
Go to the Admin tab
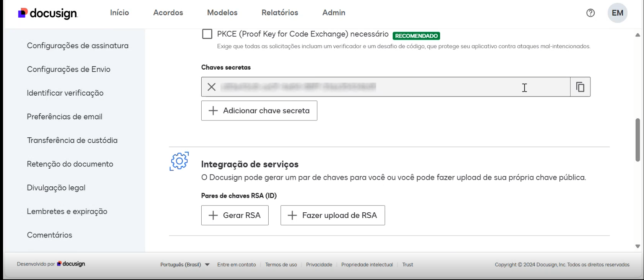pos(334,13)
